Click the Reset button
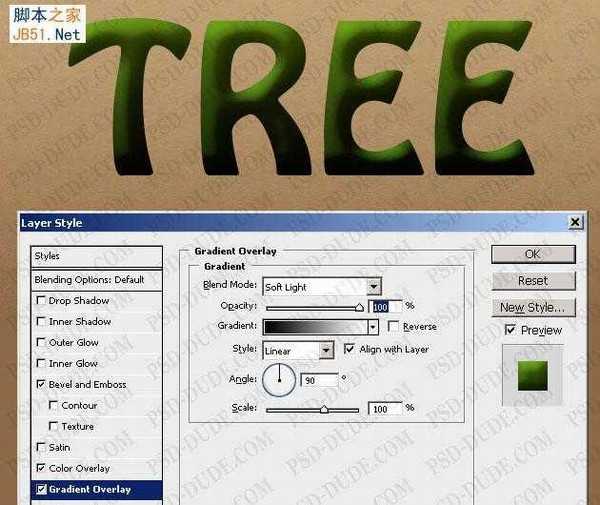 pyautogui.click(x=533, y=281)
